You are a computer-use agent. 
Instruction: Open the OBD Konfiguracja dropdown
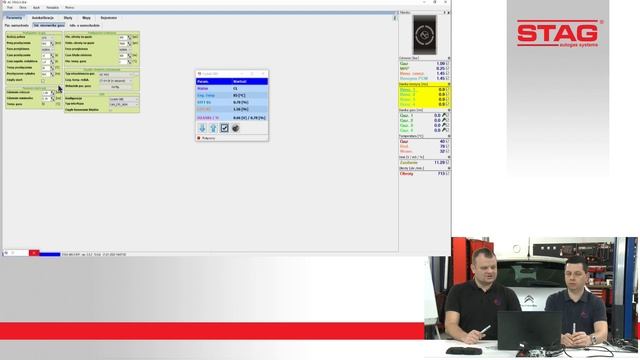pos(124,99)
